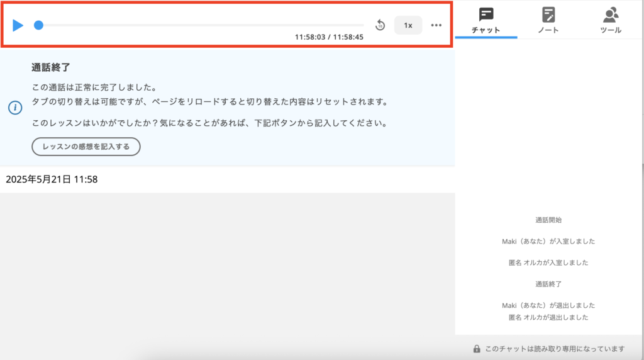Open the three-dot more options menu
The image size is (644, 360).
pyautogui.click(x=436, y=25)
